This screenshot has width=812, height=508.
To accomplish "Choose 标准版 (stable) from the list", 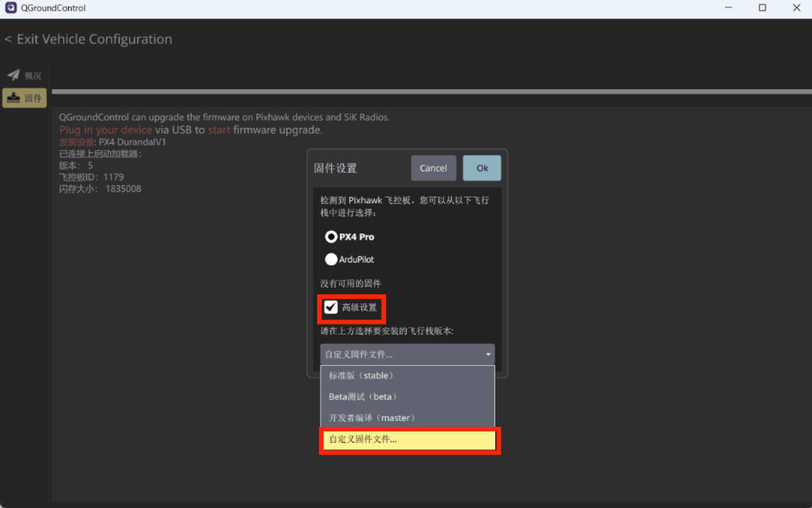I will tap(408, 375).
